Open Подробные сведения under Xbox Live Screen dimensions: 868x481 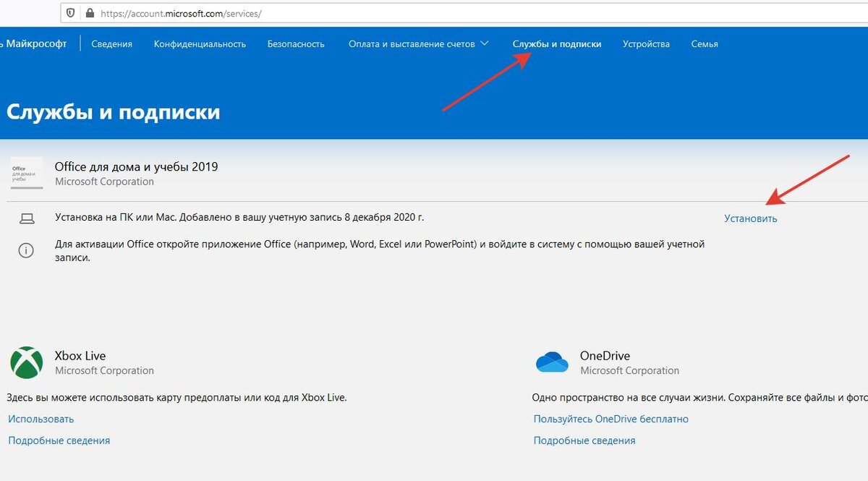[x=59, y=440]
